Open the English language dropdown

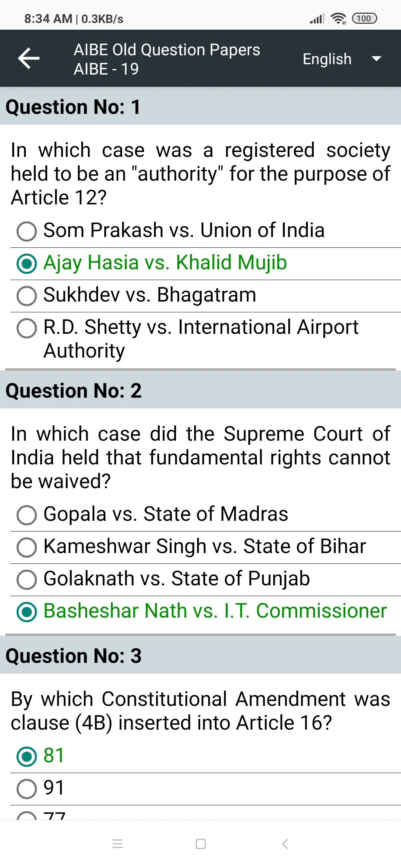click(342, 59)
